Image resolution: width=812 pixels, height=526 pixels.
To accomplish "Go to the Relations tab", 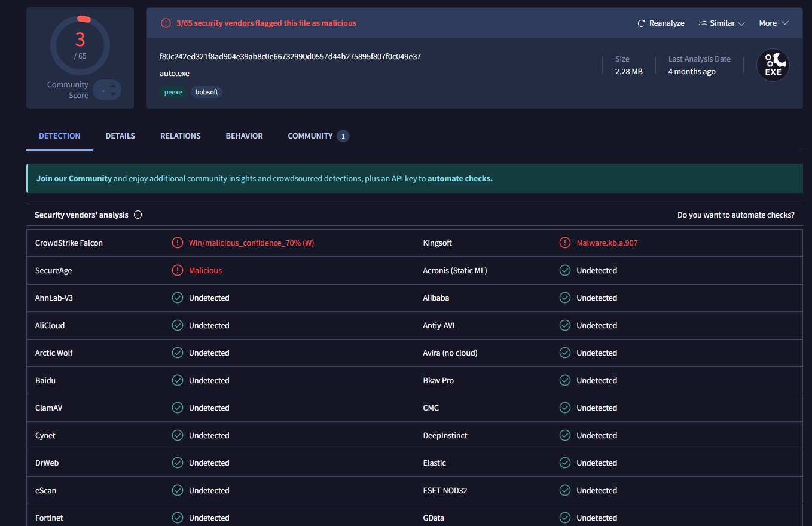I will tap(181, 136).
